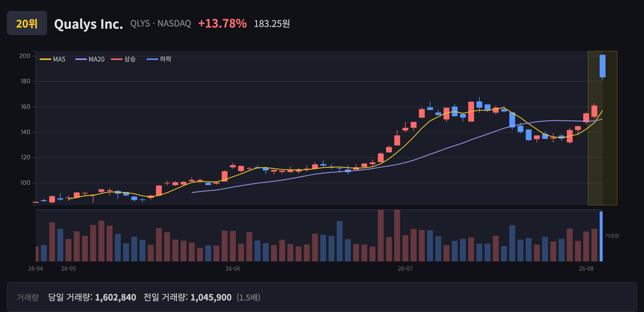
Task: Toggle the 하락 legend entry
Action: pyautogui.click(x=159, y=59)
